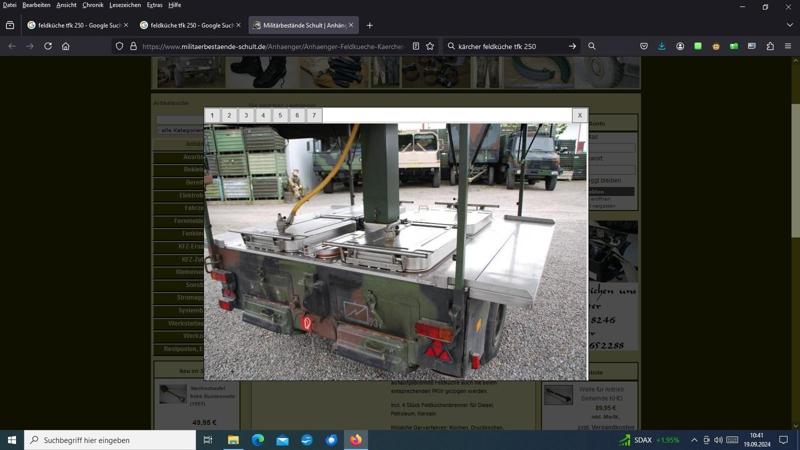Go forward one page

pos(30,46)
